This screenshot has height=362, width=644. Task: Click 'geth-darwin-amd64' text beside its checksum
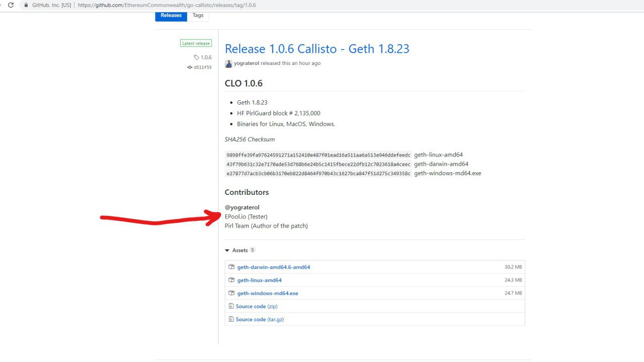(x=441, y=164)
